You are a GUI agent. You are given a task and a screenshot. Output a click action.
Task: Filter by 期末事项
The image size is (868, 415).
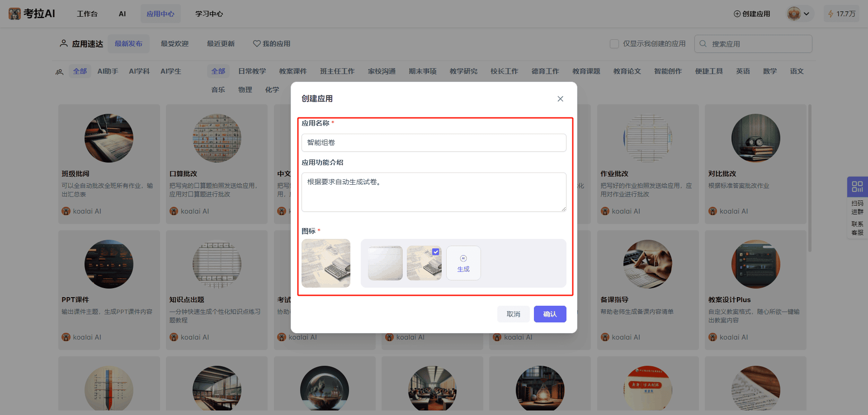tap(423, 71)
